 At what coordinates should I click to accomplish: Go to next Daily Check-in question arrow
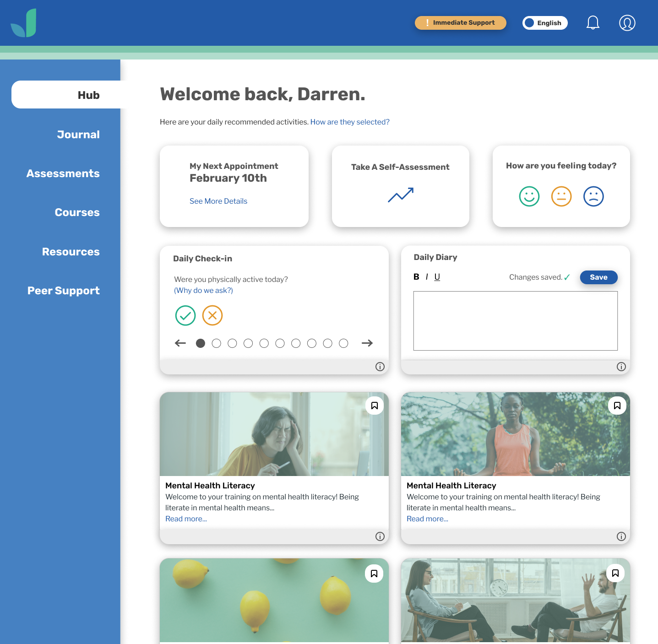(x=367, y=343)
